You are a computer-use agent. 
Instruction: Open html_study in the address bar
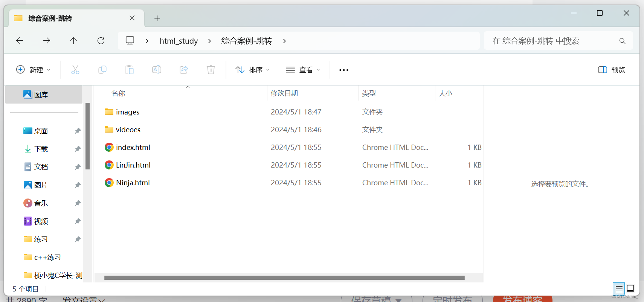coord(179,41)
